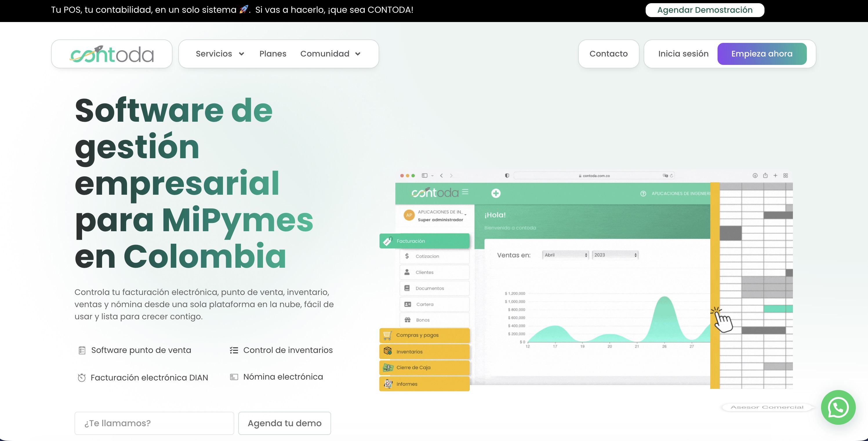The height and width of the screenshot is (441, 868).
Task: Open the Facturación section in the mockup sidebar
Action: pos(424,241)
